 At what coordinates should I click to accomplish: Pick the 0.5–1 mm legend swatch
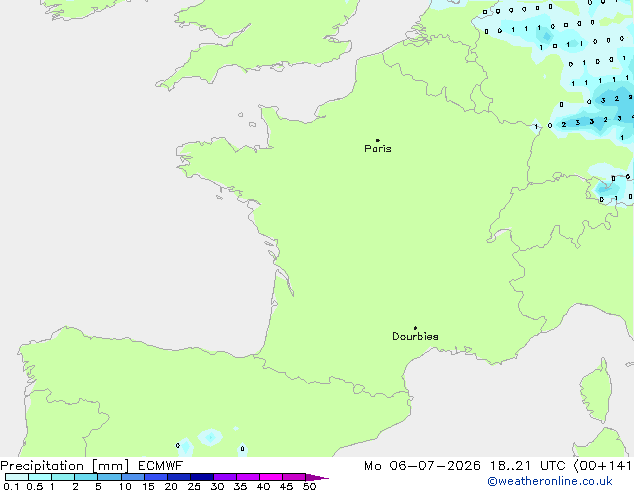tap(40, 477)
